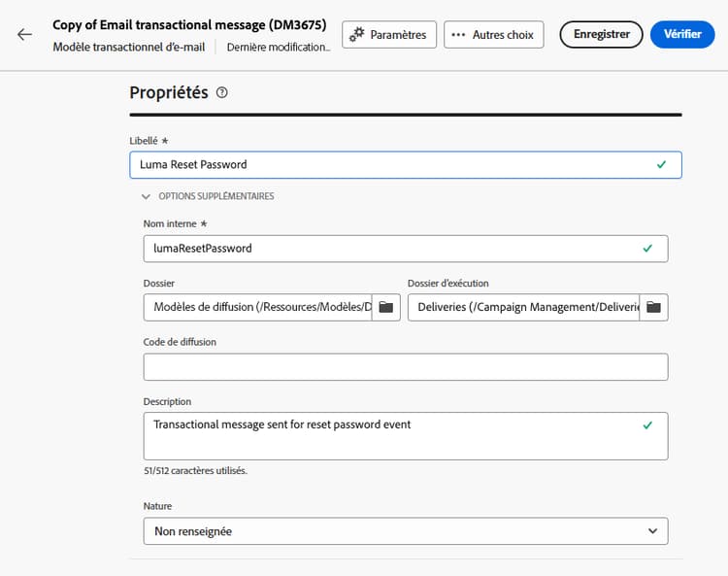
Task: Focus the empty Code de diffusion field
Action: [x=405, y=367]
